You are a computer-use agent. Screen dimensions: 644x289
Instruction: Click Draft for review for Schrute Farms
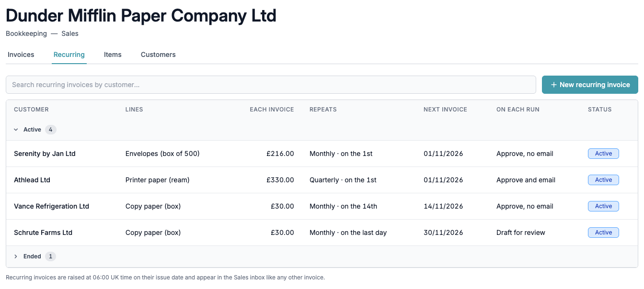(x=521, y=233)
